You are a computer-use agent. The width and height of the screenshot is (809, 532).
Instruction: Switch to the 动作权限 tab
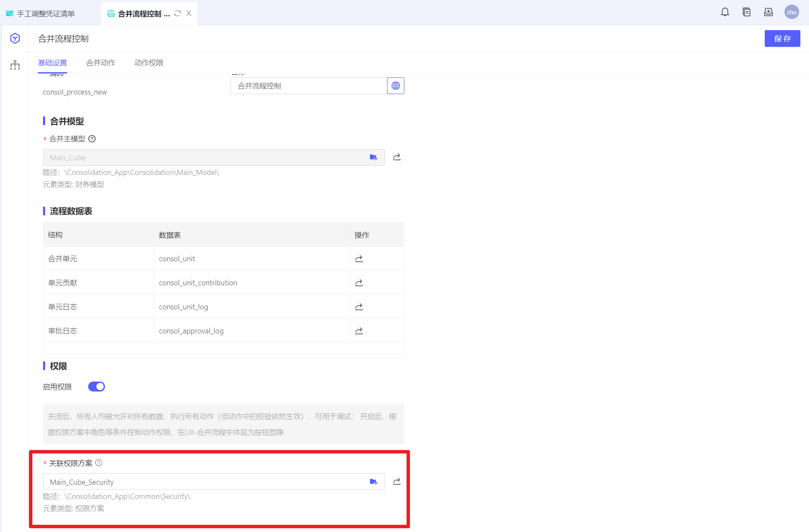click(149, 63)
